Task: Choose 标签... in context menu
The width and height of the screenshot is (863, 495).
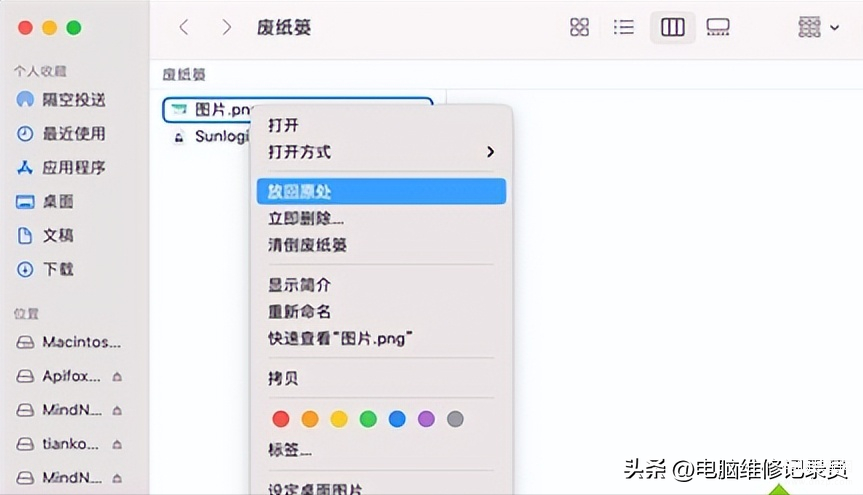Action: (290, 450)
